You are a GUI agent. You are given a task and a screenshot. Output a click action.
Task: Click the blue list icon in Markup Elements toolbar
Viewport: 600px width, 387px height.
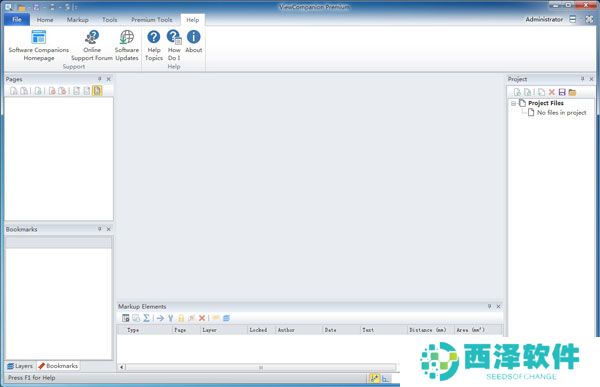[227, 318]
